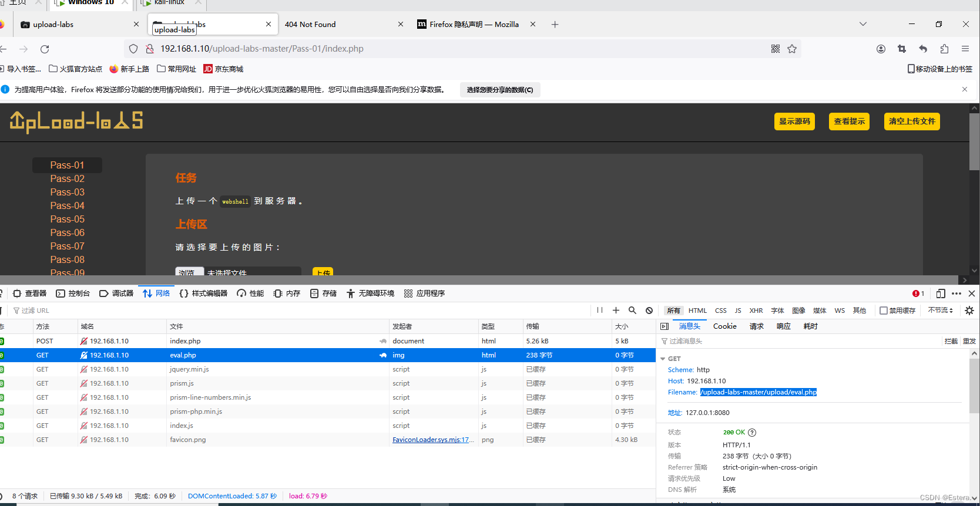Show the insecure connection info icon
This screenshot has height=506, width=980.
149,49
